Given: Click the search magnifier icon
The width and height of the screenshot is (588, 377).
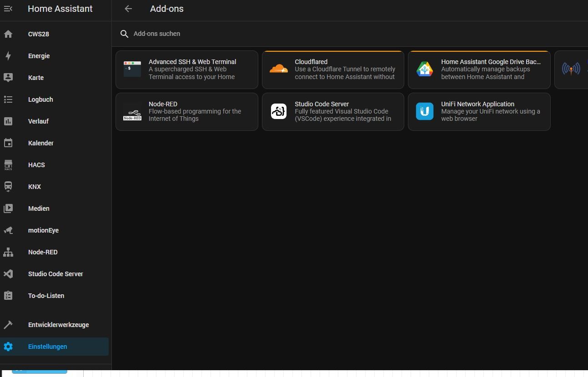Looking at the screenshot, I should [124, 34].
